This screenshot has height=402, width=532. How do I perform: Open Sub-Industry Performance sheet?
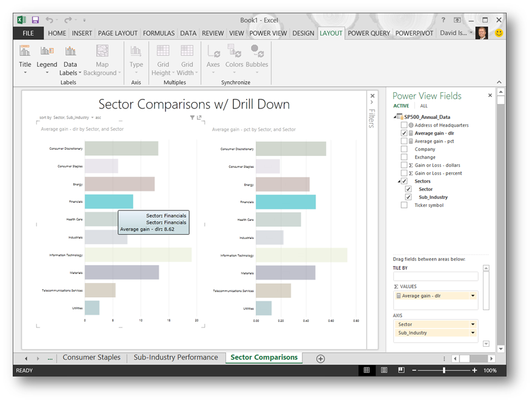pyautogui.click(x=176, y=358)
